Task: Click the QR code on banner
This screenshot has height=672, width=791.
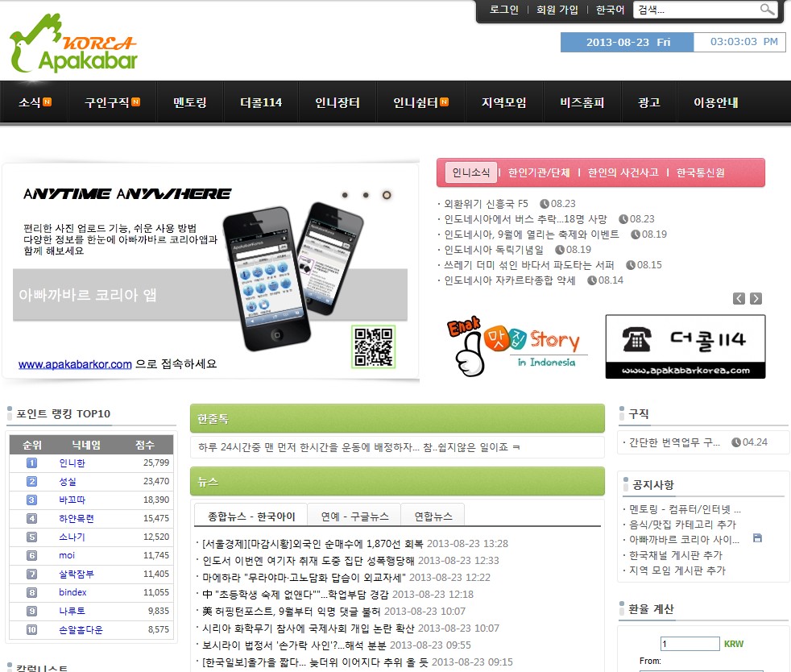Action: [x=373, y=347]
